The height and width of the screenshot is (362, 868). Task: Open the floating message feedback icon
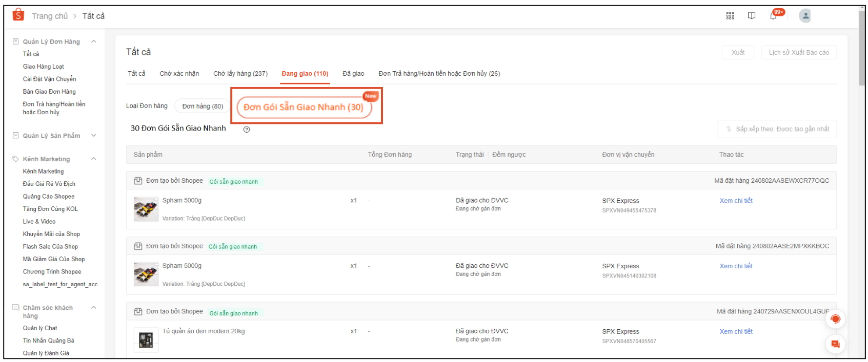(x=835, y=344)
